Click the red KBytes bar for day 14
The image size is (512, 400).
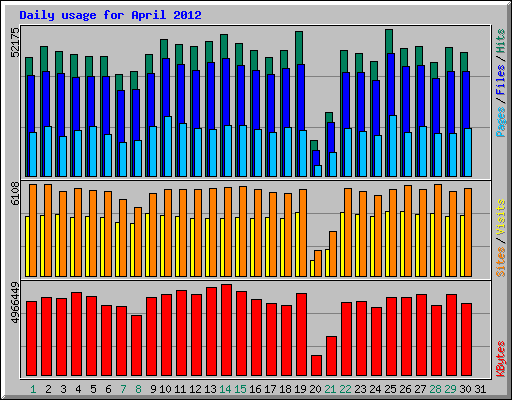(x=226, y=330)
